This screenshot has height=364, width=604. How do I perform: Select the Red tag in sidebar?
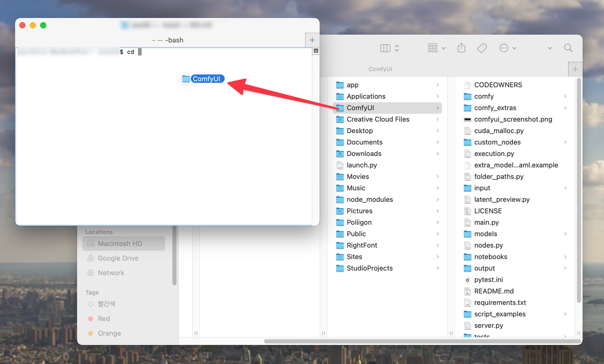tap(103, 319)
